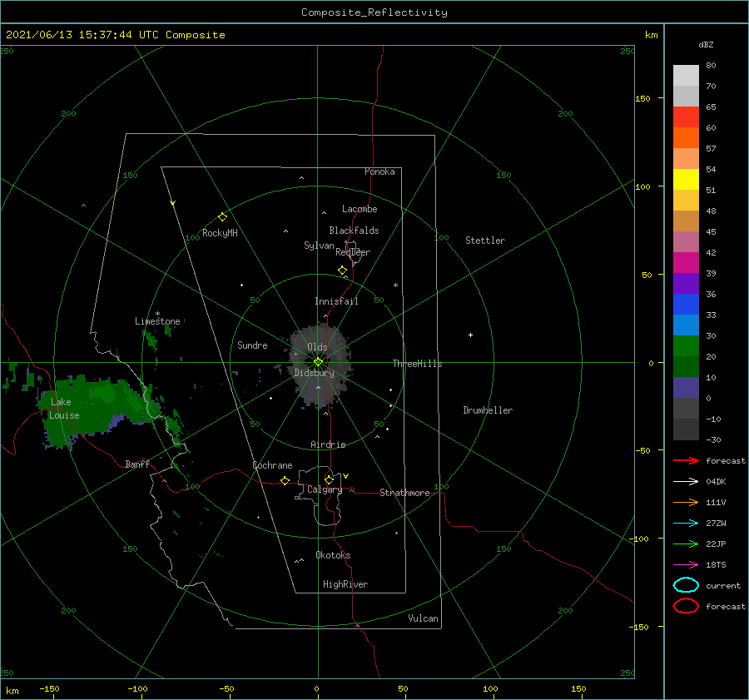Click the green 22JP arrow icon
This screenshot has width=749, height=700.
(x=686, y=544)
